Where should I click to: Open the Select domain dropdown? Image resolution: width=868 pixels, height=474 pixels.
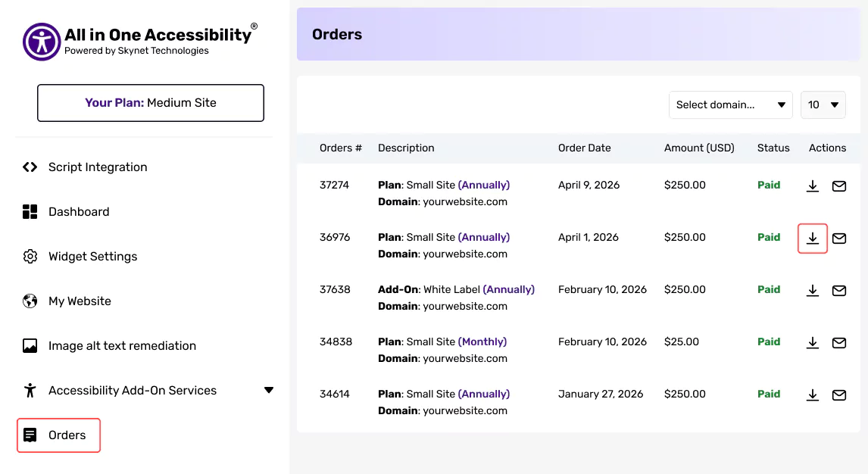pos(730,104)
